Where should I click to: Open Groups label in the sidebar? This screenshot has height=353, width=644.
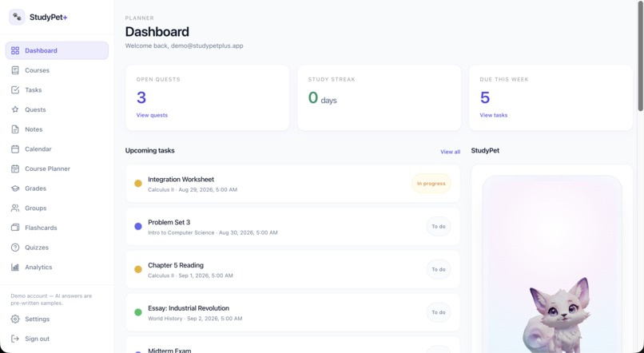[x=35, y=208]
